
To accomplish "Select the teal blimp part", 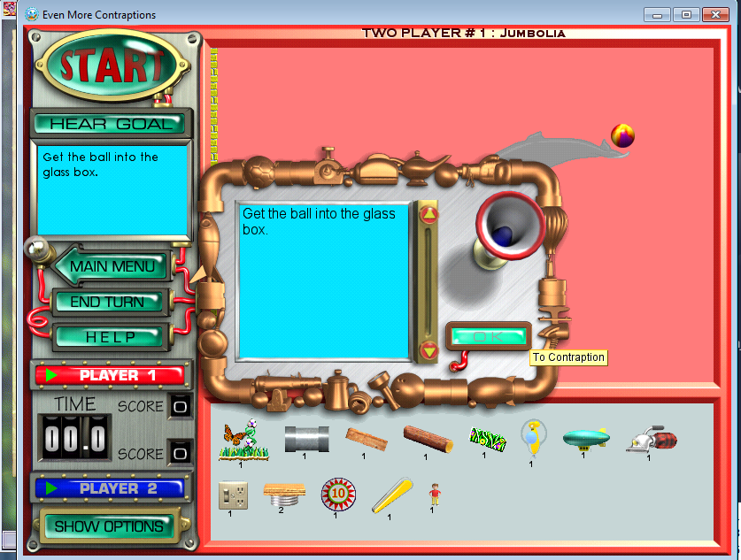I will 585,437.
